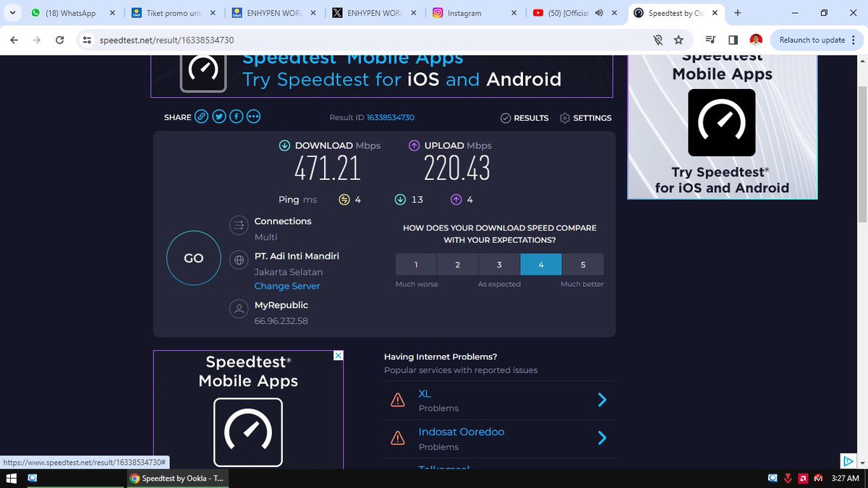Click the taskbar clock showing 3:27 AM
Viewport: 868px width, 488px height.
[845, 478]
